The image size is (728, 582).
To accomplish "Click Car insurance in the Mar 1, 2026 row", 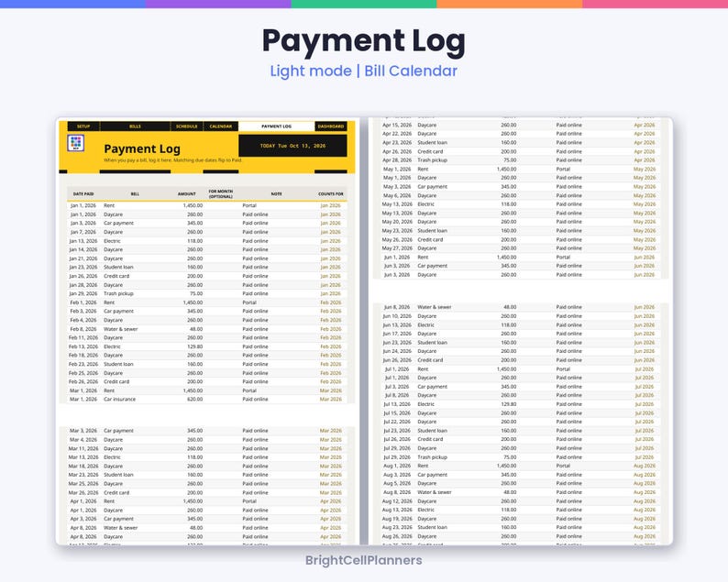I will point(120,399).
